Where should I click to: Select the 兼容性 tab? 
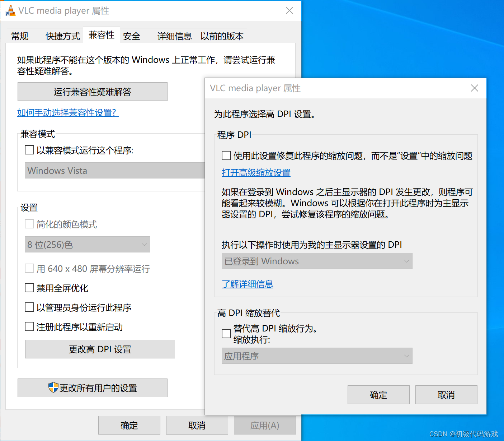(102, 35)
